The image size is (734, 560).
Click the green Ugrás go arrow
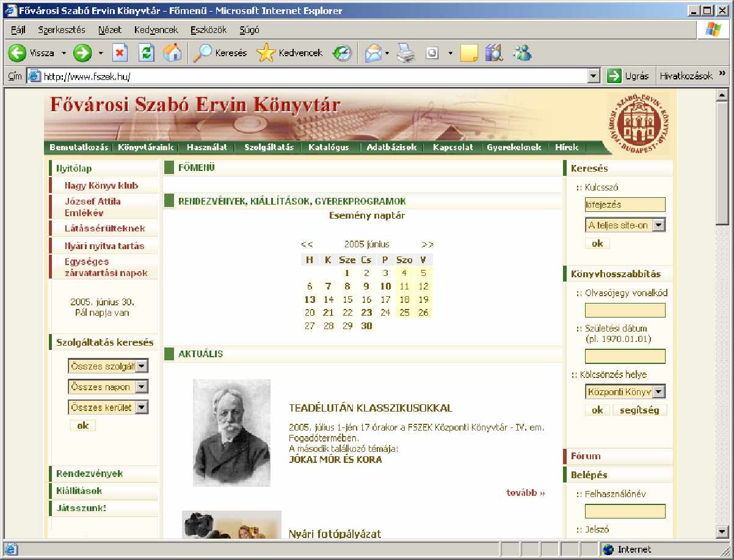coord(614,76)
